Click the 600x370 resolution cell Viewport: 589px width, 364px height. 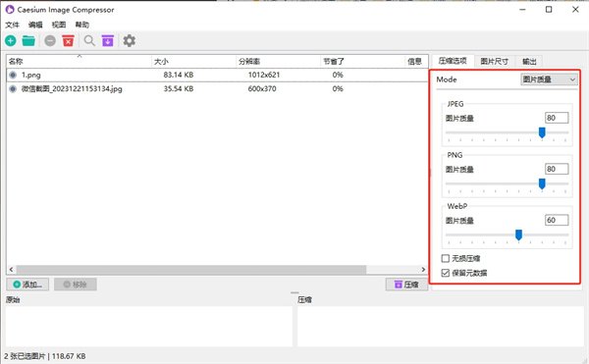tap(262, 89)
